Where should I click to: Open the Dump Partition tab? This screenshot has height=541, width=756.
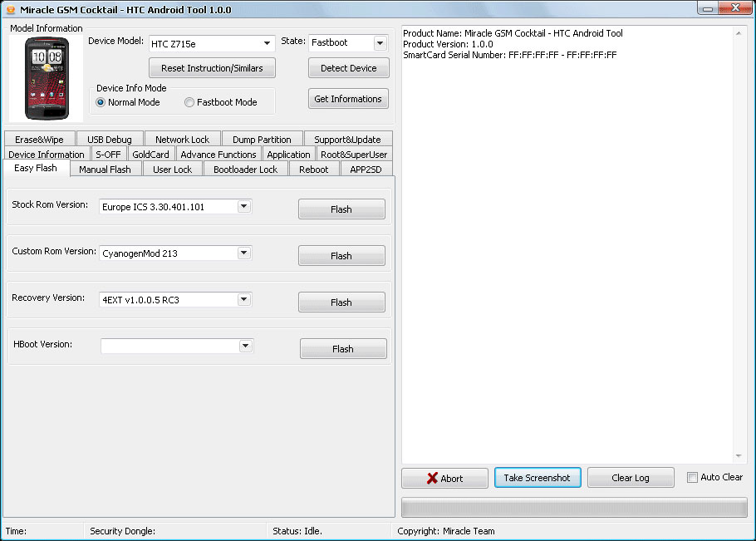tap(262, 140)
